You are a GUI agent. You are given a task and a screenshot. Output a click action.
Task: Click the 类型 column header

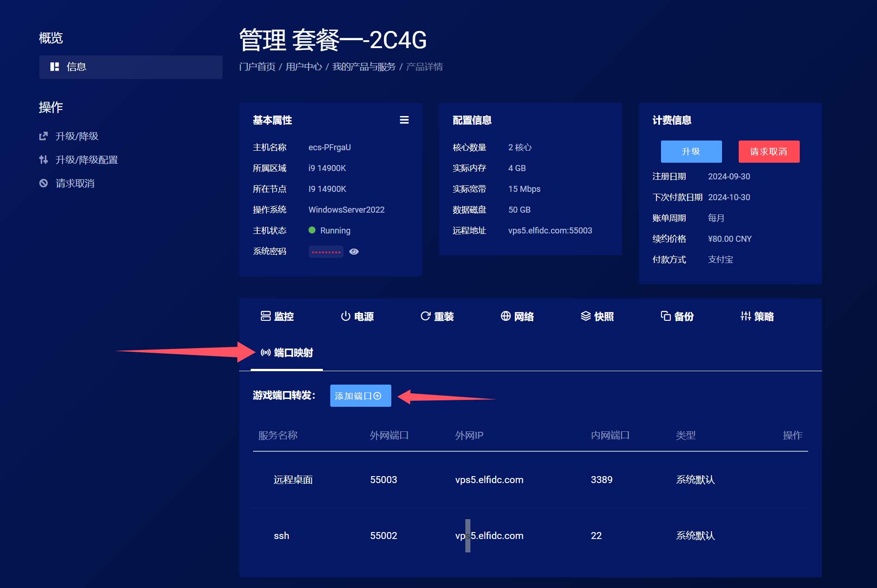tap(686, 435)
